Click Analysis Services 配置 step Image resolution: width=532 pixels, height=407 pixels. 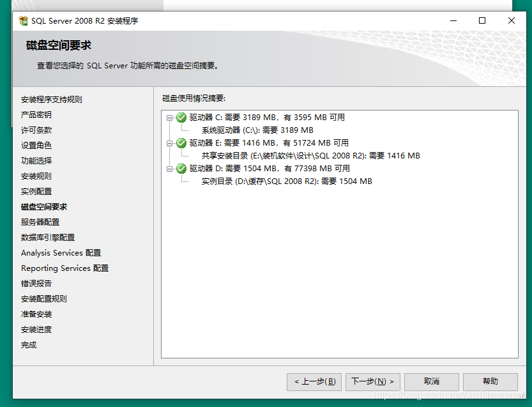point(61,253)
